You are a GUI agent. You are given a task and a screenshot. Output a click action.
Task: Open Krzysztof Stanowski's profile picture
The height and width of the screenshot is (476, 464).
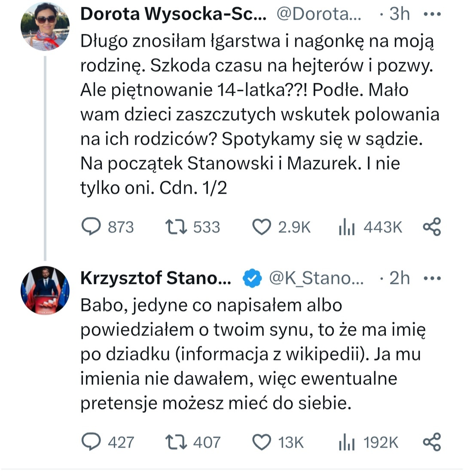point(45,290)
